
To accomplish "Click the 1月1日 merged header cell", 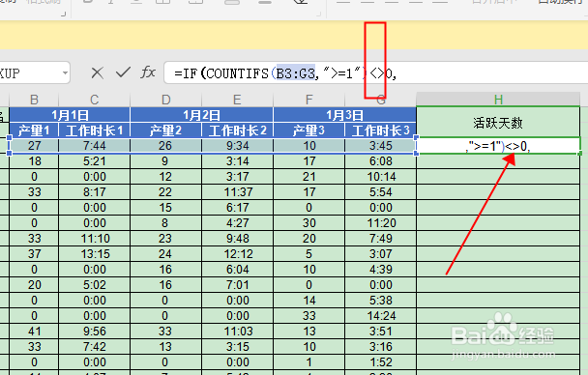I will (x=70, y=115).
